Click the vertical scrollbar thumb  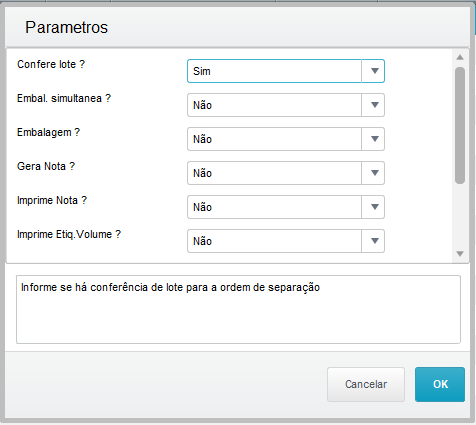[x=460, y=125]
